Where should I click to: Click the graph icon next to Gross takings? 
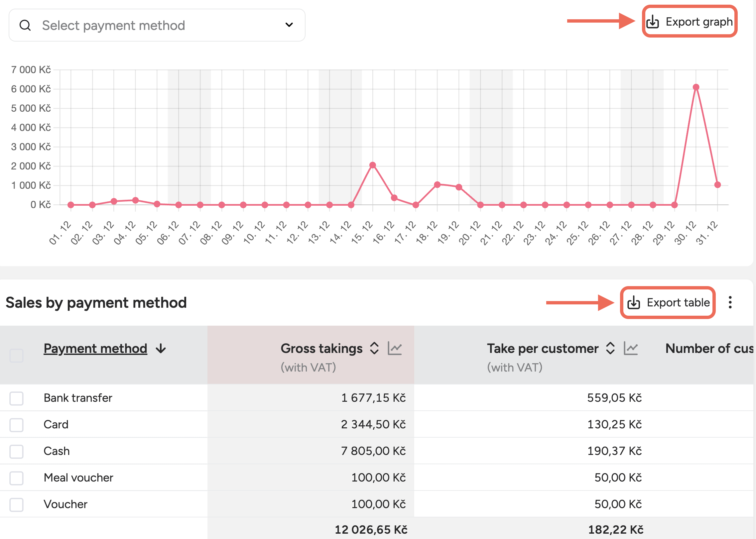point(395,349)
